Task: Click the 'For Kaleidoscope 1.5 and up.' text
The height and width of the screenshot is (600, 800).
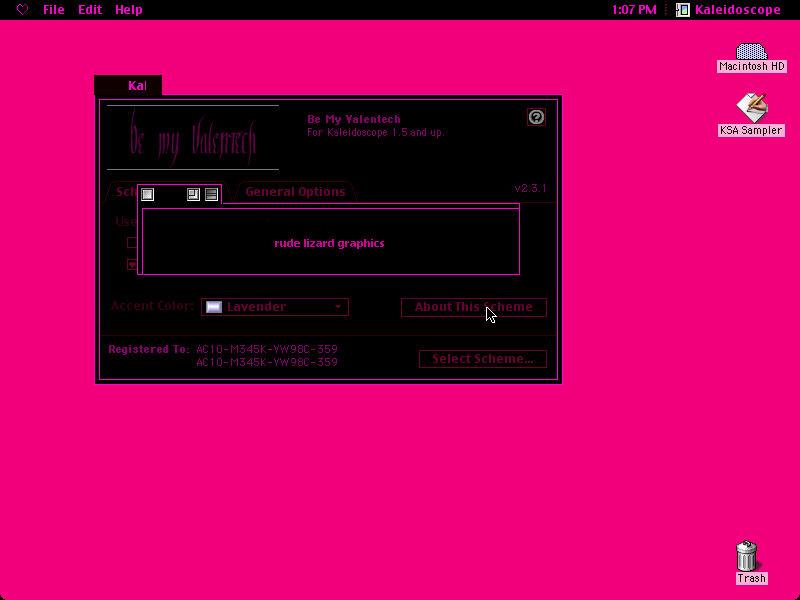Action: point(376,133)
